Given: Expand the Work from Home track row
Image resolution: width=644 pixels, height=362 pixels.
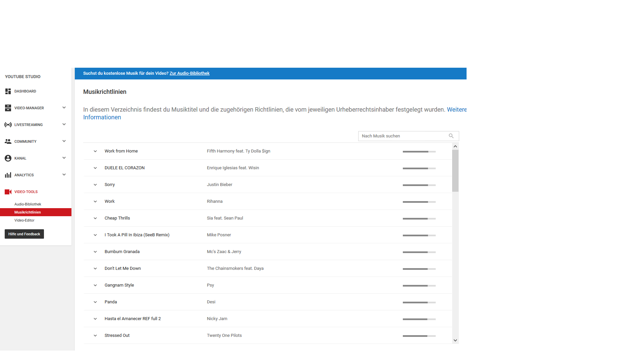Looking at the screenshot, I should click(95, 151).
